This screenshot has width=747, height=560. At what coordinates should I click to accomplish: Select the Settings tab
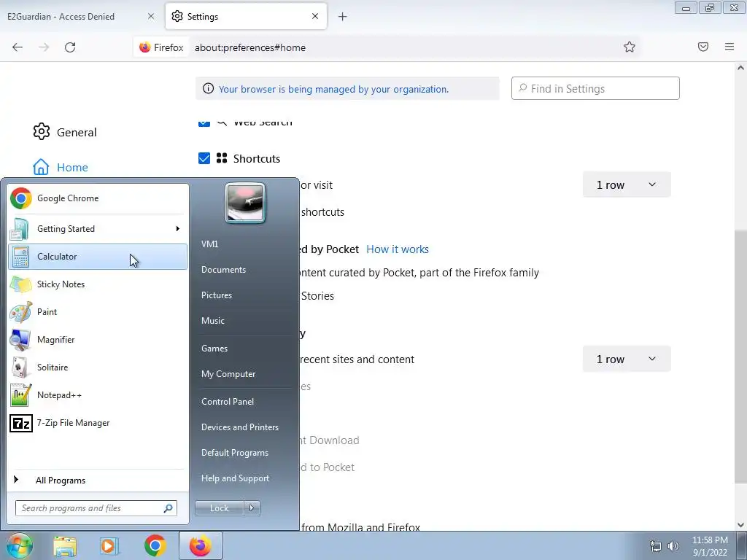[x=246, y=16]
